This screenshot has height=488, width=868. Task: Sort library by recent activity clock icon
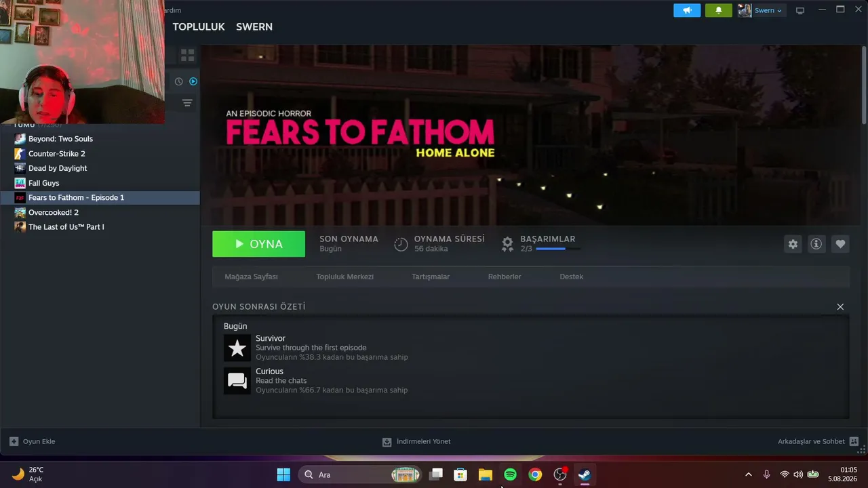(179, 81)
